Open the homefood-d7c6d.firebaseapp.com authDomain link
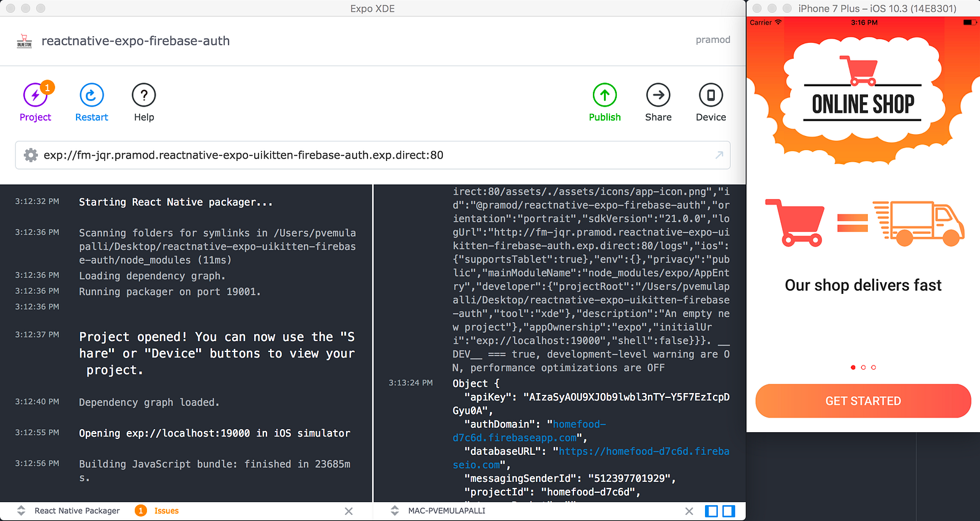Viewport: 980px width, 521px height. [529, 431]
